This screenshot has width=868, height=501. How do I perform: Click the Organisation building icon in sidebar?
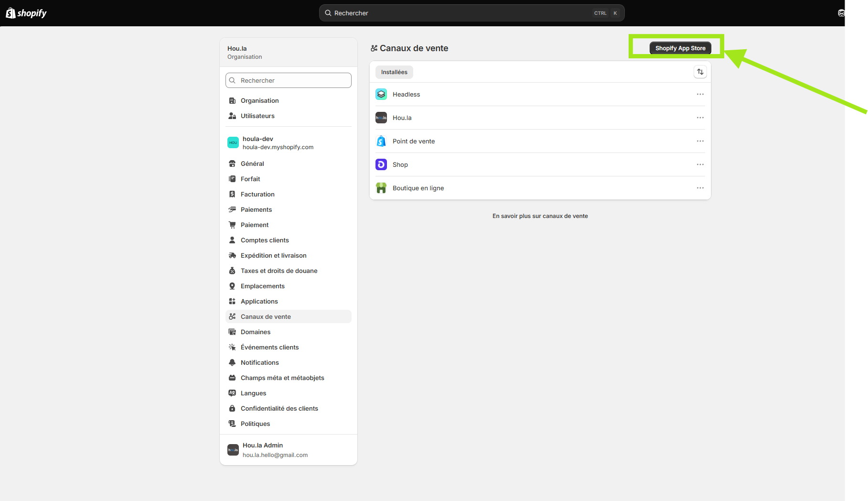click(x=232, y=100)
